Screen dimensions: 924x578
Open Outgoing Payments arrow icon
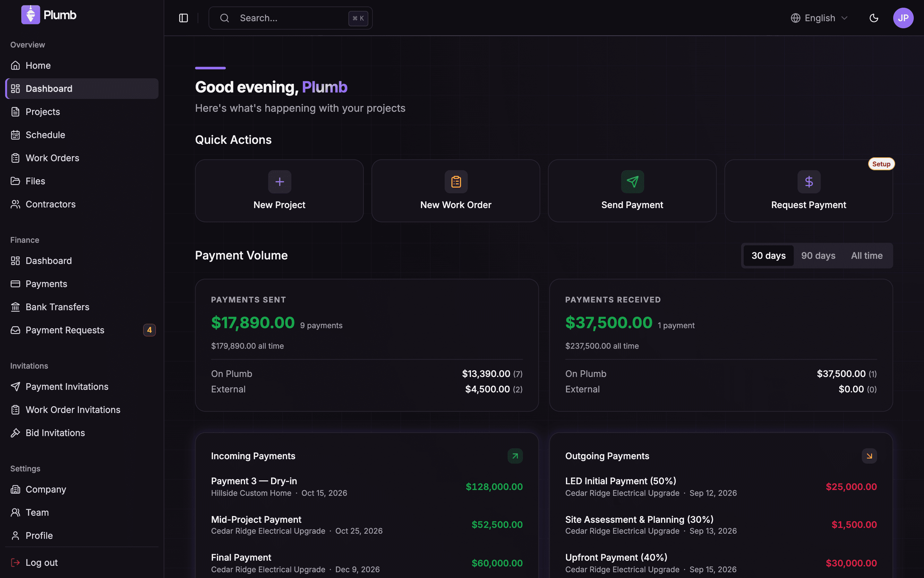point(869,456)
